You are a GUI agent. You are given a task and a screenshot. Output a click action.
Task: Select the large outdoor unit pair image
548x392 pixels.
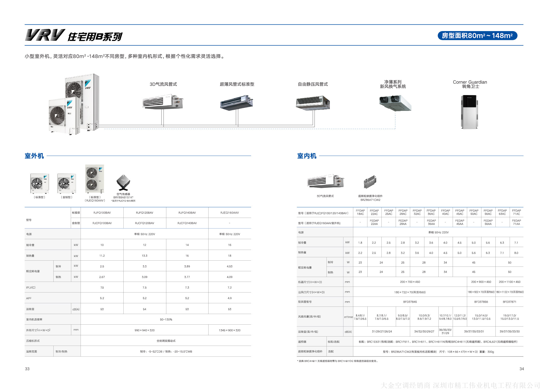[x=74, y=104]
